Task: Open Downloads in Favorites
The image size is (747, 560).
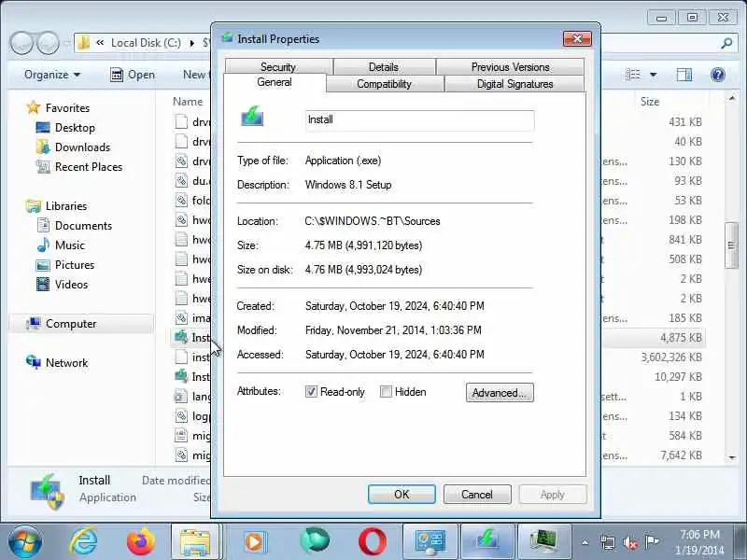Action: click(82, 147)
